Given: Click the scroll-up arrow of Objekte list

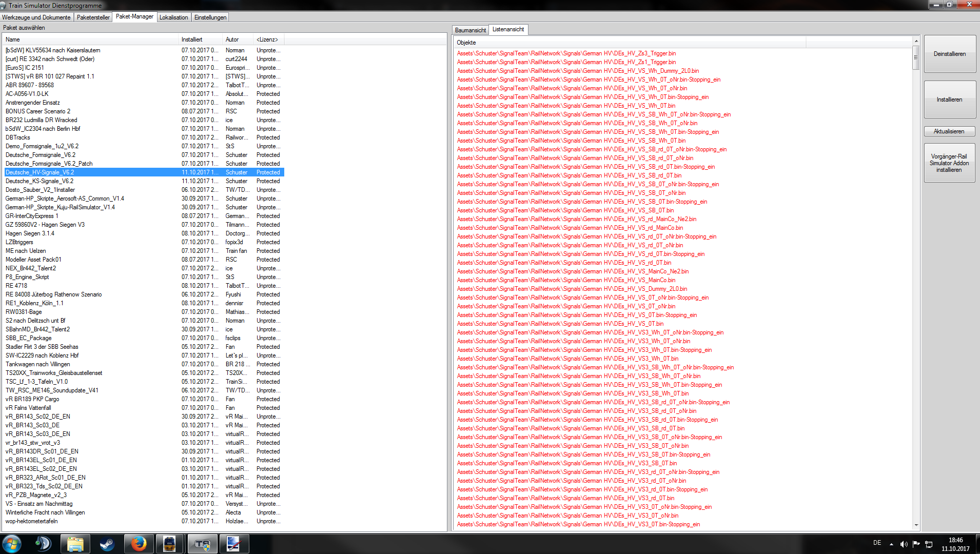Looking at the screenshot, I should pyautogui.click(x=916, y=41).
